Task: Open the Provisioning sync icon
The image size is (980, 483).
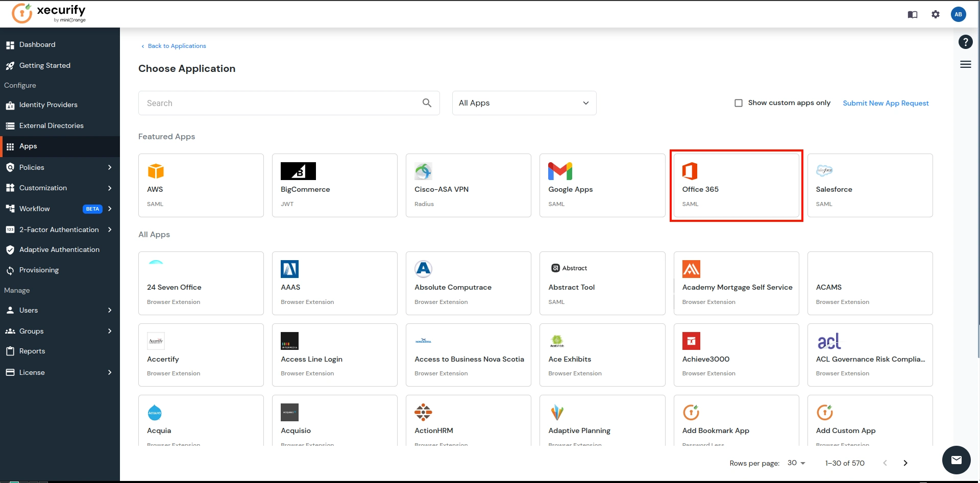Action: (10, 270)
